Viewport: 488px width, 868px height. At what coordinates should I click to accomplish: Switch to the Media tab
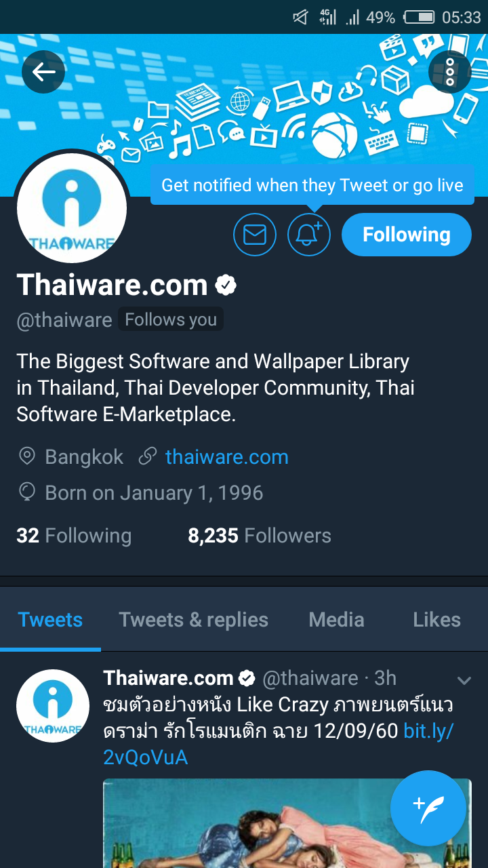point(336,620)
